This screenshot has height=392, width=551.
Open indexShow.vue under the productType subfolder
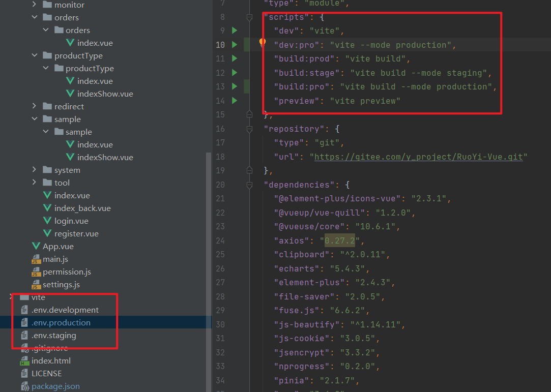[x=105, y=94]
